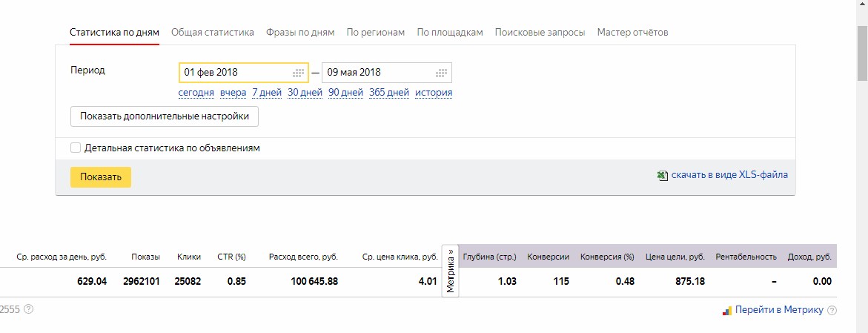Select the impressions value 2962101
Screen dimensions: 868x333
click(x=142, y=282)
